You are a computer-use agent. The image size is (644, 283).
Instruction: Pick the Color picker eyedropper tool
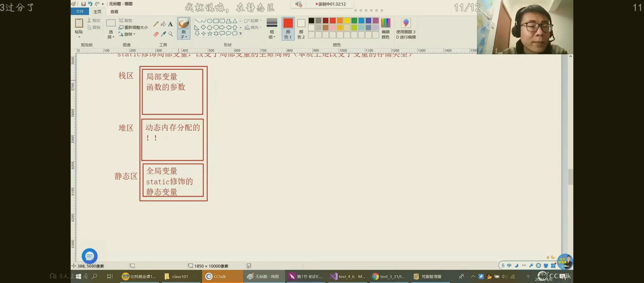(x=163, y=34)
